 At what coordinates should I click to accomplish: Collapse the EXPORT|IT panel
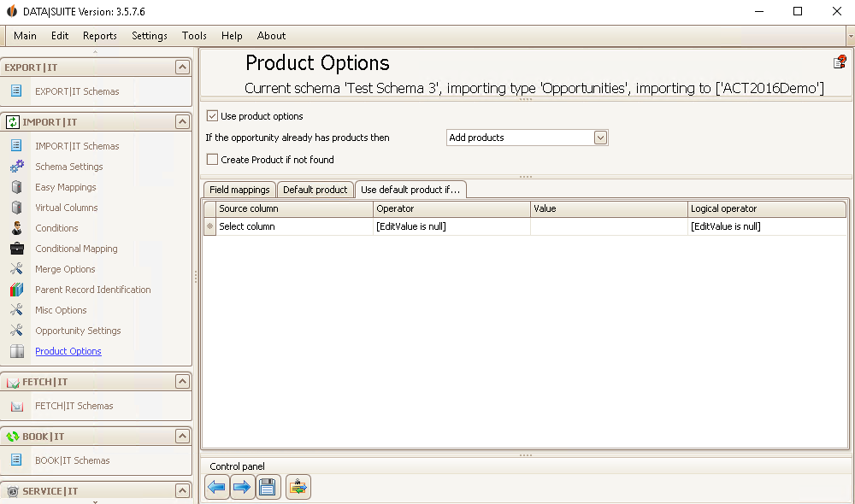182,67
